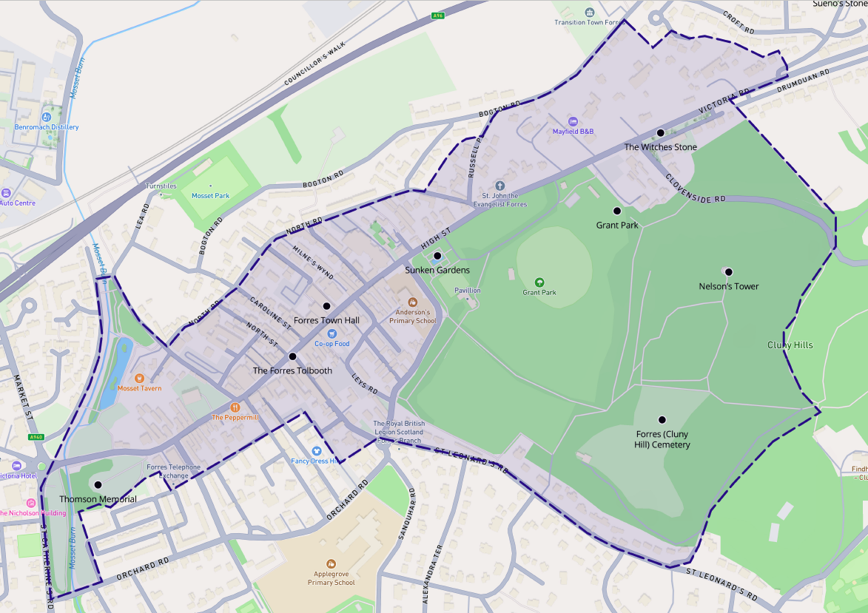
Task: Click the St. John the Evangelist church icon
Action: coord(499,186)
